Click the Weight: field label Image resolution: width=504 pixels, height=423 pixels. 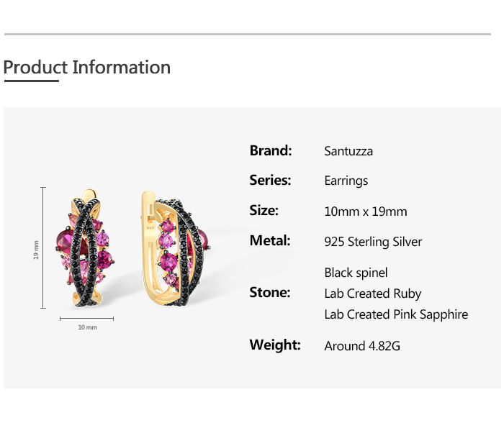(275, 345)
